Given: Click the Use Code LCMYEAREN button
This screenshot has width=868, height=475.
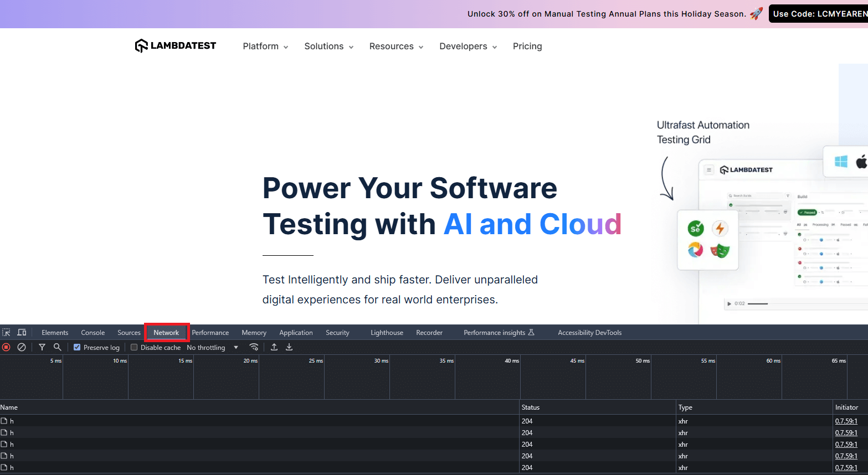Looking at the screenshot, I should (818, 14).
